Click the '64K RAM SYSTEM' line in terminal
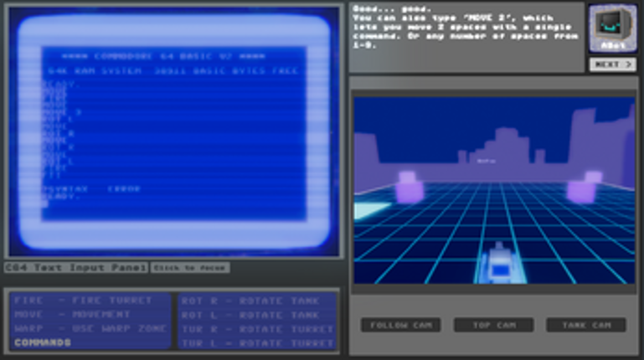This screenshot has width=644, height=360. click(173, 71)
